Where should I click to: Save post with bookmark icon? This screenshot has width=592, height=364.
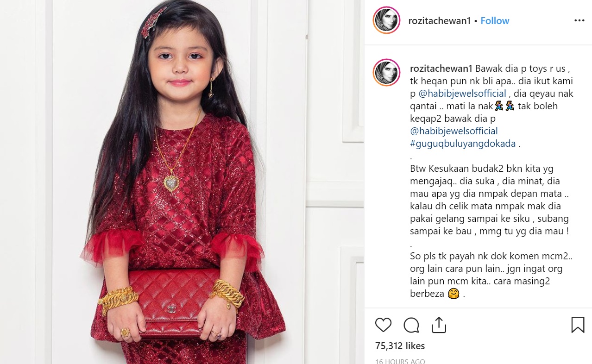[578, 325]
